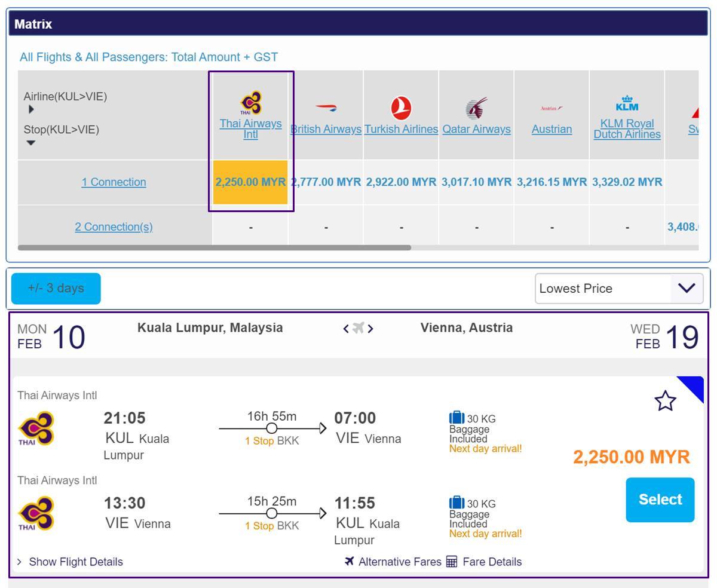Click the 15h 25m duration
This screenshot has width=717, height=588.
272,501
